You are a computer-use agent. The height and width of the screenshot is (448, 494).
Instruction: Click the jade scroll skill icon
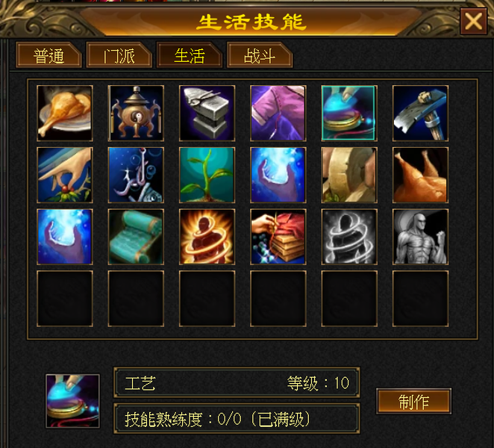[136, 237]
